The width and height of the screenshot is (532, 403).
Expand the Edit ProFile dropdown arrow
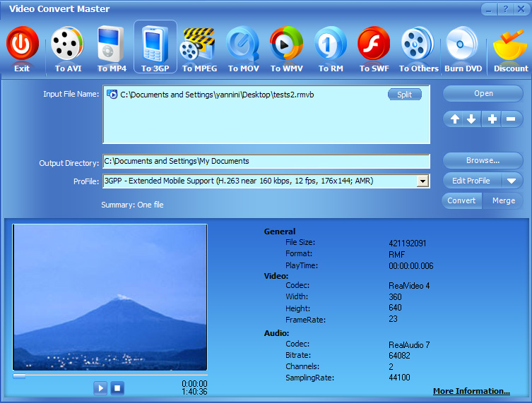pos(512,181)
